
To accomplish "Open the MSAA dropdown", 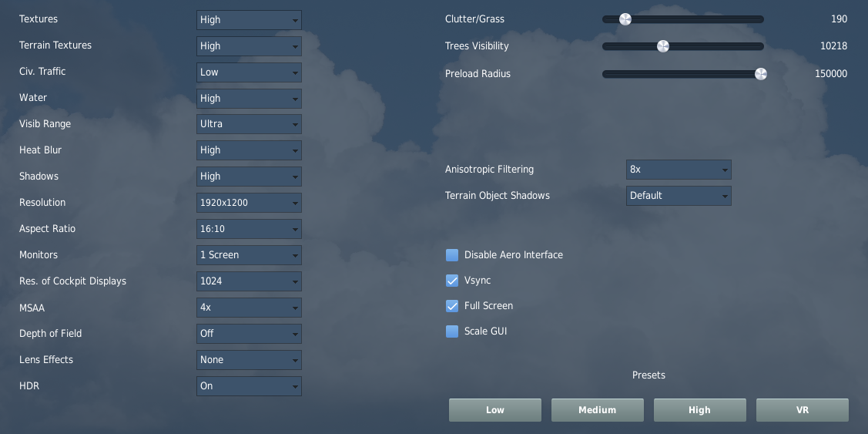I will click(x=249, y=307).
